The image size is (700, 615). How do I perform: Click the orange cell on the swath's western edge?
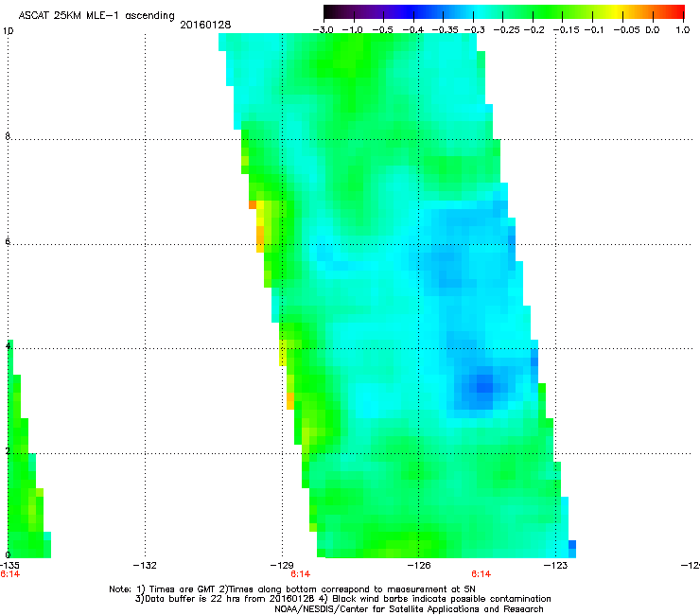click(x=253, y=205)
